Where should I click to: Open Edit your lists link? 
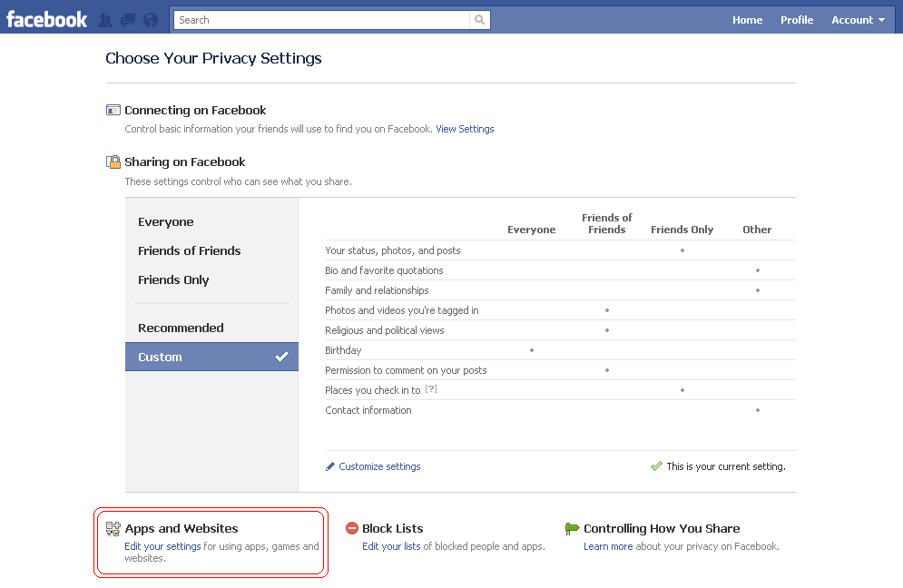[x=391, y=546]
